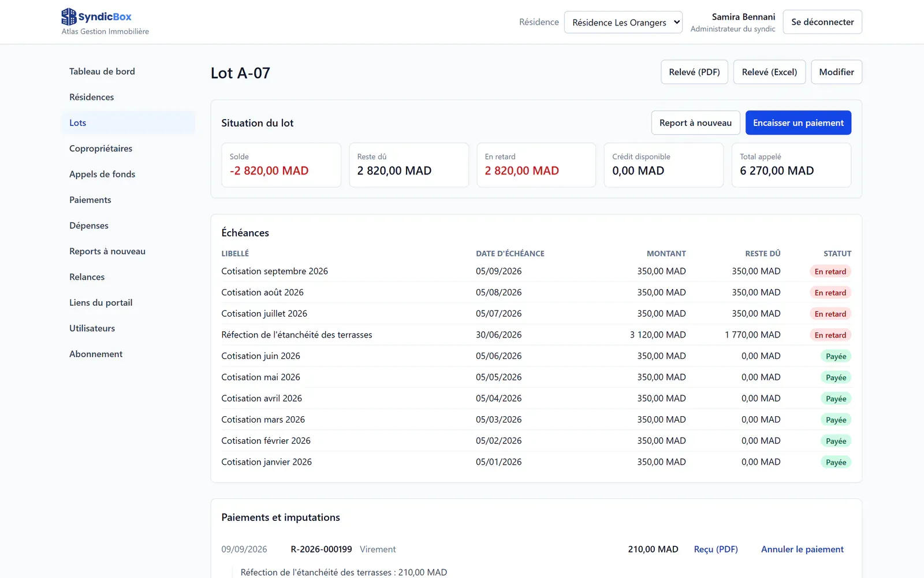This screenshot has width=924, height=578.
Task: Select Cotisation septembre 2026 row label
Action: (274, 271)
